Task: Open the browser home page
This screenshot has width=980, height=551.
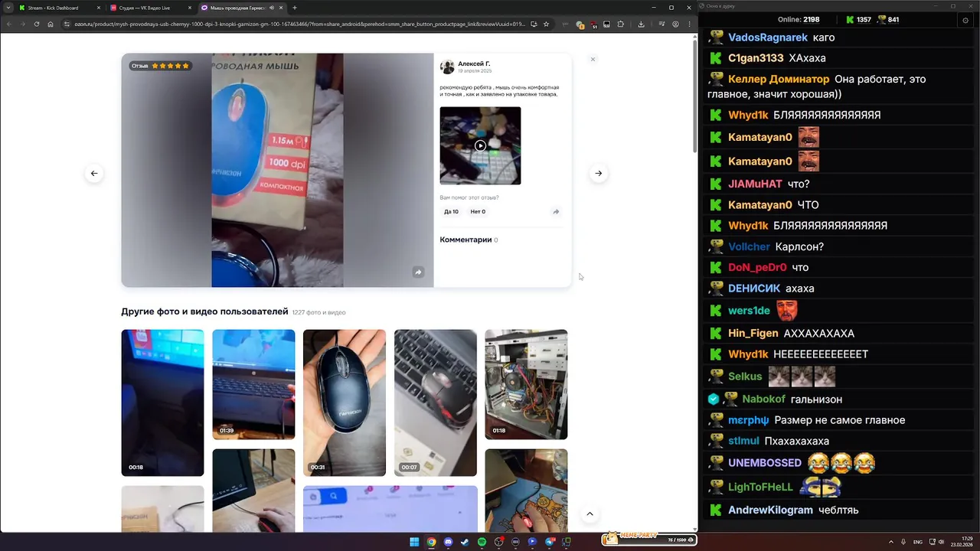Action: tap(51, 24)
